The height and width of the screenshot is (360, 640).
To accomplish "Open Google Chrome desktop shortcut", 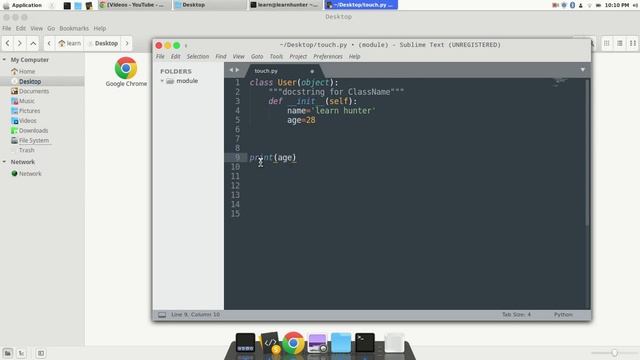I will pyautogui.click(x=126, y=72).
